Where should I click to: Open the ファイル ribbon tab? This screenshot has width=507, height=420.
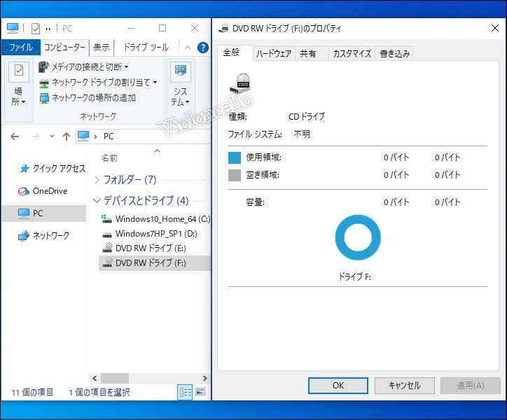(x=21, y=48)
